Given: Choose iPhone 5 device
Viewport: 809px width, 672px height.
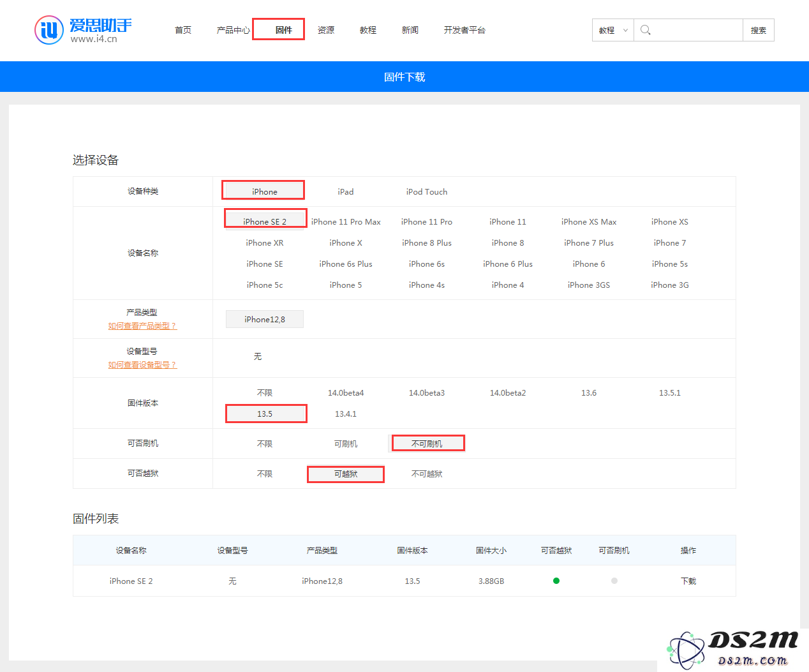Looking at the screenshot, I should pyautogui.click(x=346, y=285).
